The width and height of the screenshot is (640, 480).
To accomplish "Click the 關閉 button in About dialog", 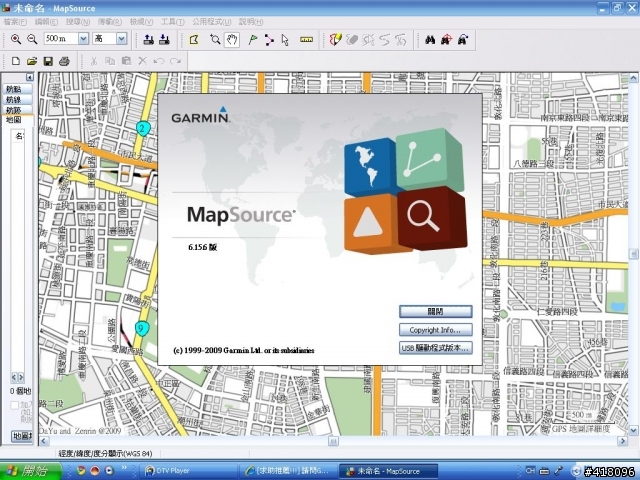I will click(436, 312).
